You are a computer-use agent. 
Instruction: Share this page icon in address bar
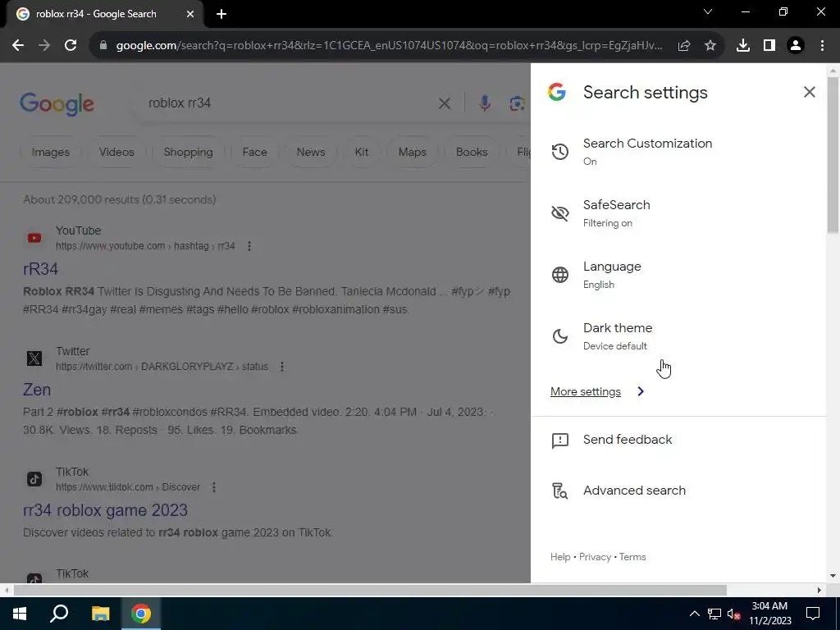pos(684,46)
